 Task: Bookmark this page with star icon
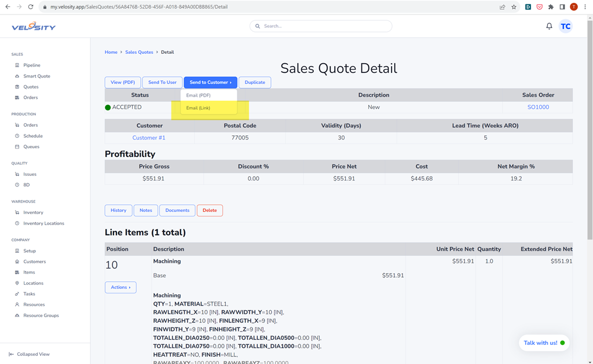point(514,7)
